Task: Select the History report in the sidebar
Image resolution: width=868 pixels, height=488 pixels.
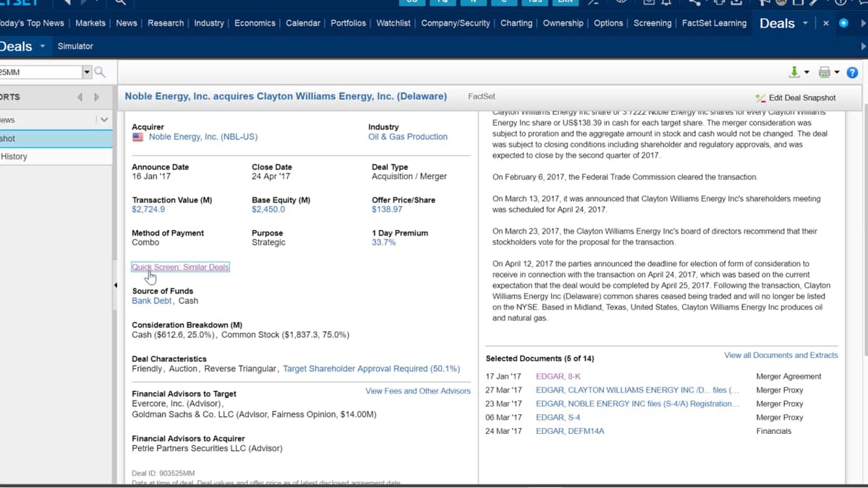Action: 56,156
